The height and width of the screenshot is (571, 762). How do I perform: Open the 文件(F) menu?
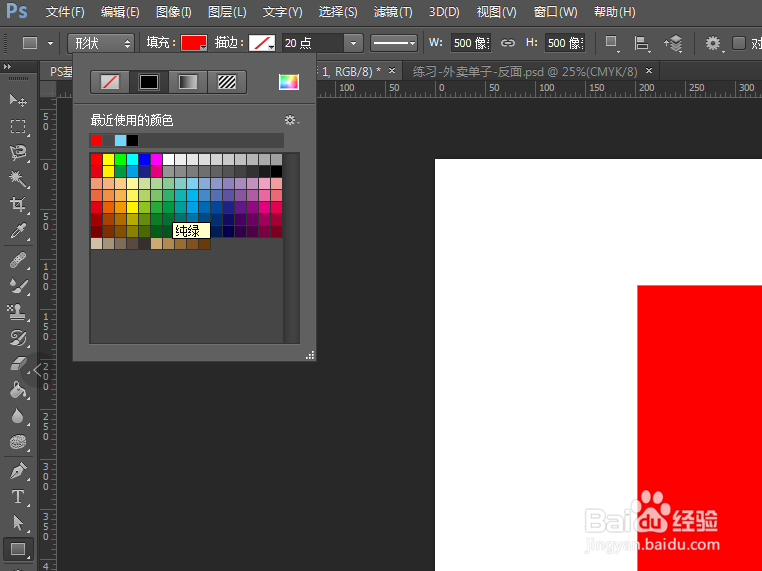[65, 12]
